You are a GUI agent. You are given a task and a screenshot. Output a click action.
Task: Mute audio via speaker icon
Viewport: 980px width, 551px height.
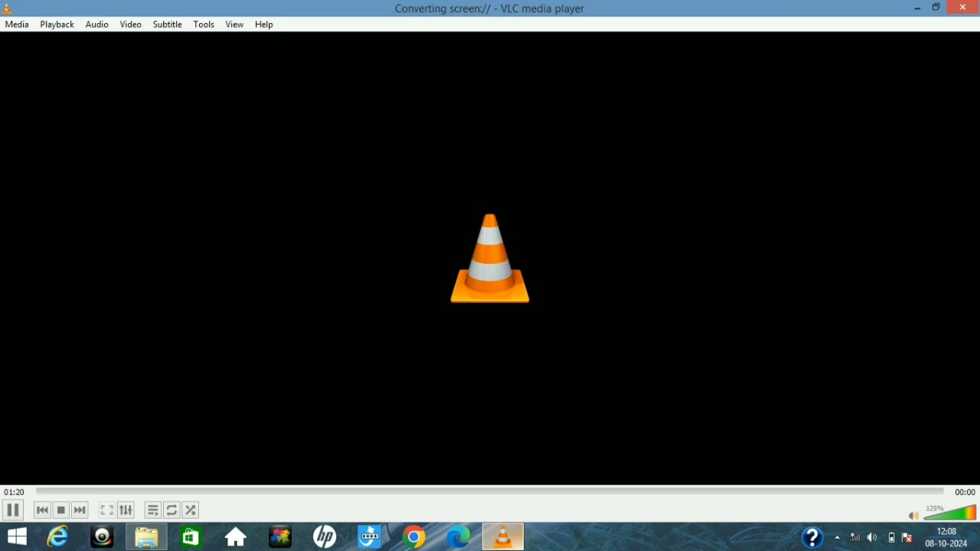(913, 517)
